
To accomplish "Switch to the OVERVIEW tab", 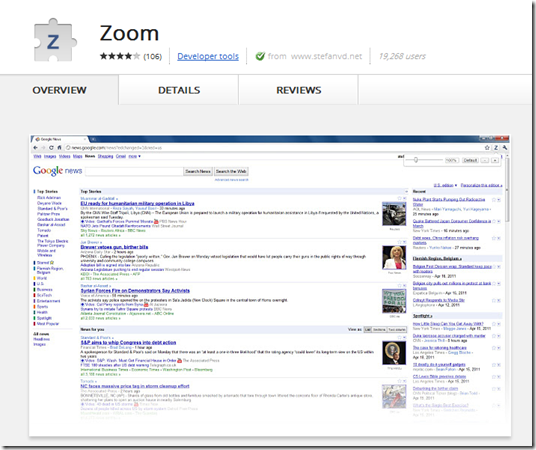I will 59,90.
